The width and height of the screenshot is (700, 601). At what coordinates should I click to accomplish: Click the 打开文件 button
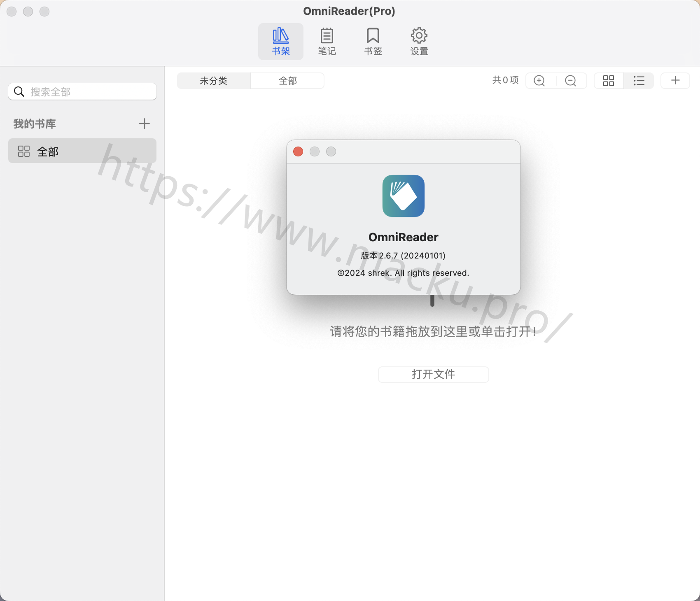point(434,375)
